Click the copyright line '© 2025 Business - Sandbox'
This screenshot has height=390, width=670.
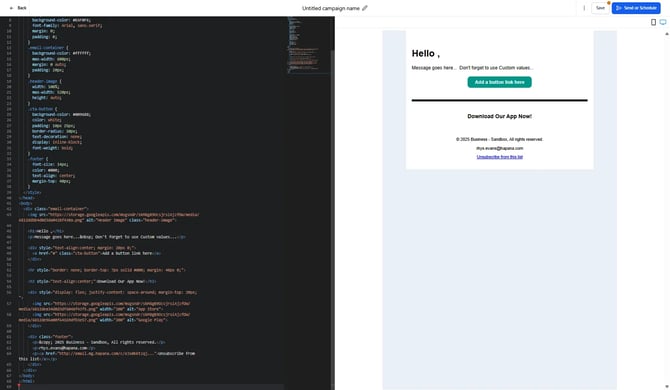pyautogui.click(x=500, y=139)
